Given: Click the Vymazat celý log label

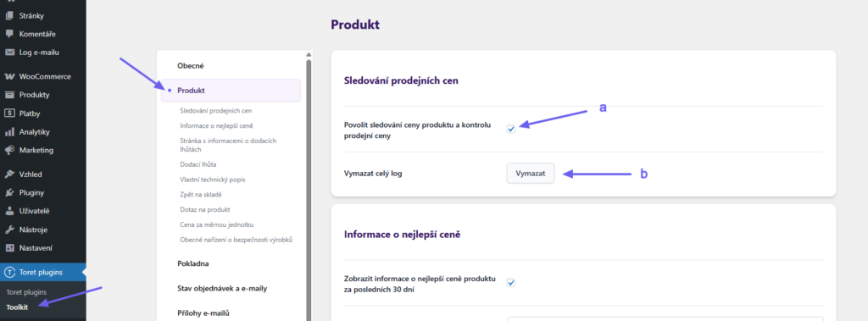Looking at the screenshot, I should pyautogui.click(x=373, y=174).
